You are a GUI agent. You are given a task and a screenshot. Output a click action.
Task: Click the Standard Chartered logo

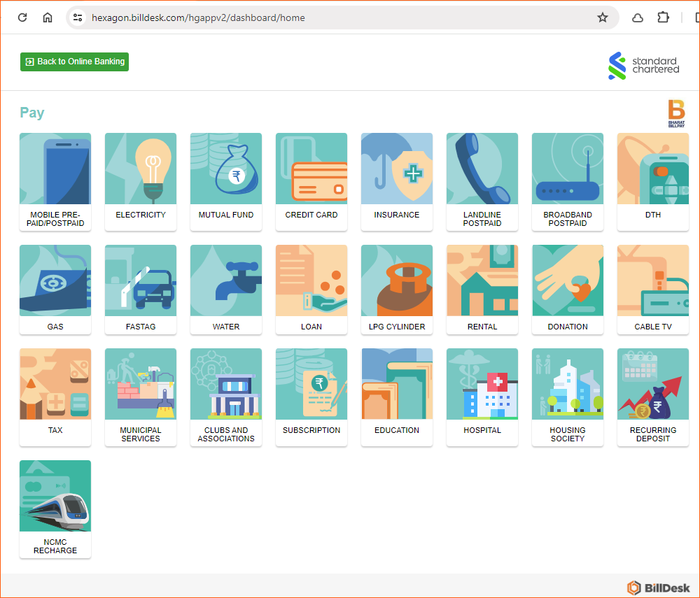644,66
